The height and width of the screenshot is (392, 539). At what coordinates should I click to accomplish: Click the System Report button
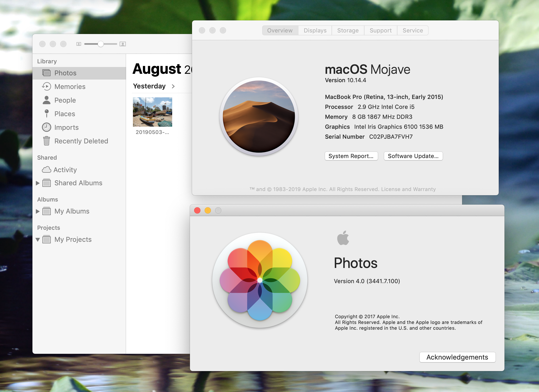click(x=351, y=156)
